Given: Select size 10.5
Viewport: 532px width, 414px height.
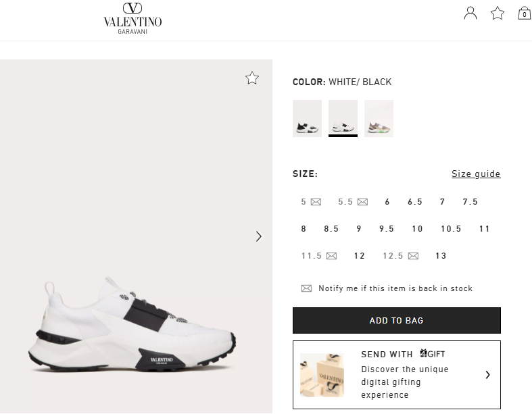Looking at the screenshot, I should click(x=451, y=229).
